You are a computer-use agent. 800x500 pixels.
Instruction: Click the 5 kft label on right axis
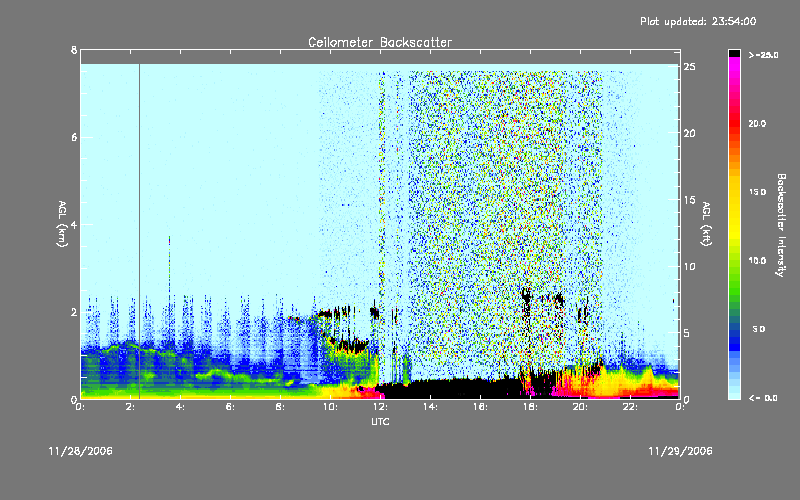tap(687, 333)
